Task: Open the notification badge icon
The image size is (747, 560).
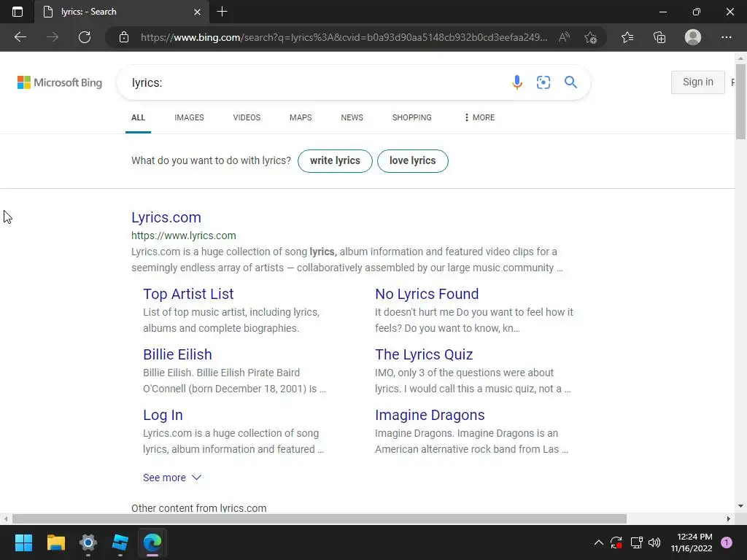Action: pyautogui.click(x=727, y=542)
